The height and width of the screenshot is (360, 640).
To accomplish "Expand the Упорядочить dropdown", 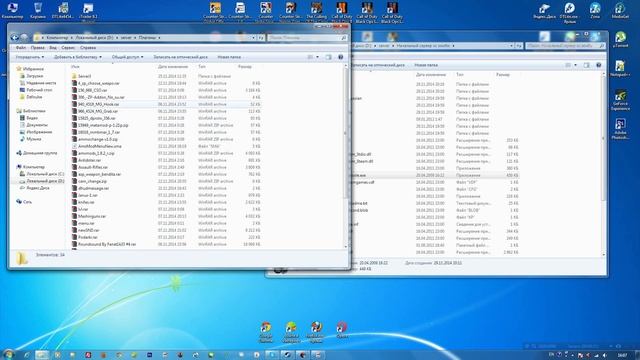I will tap(30, 57).
